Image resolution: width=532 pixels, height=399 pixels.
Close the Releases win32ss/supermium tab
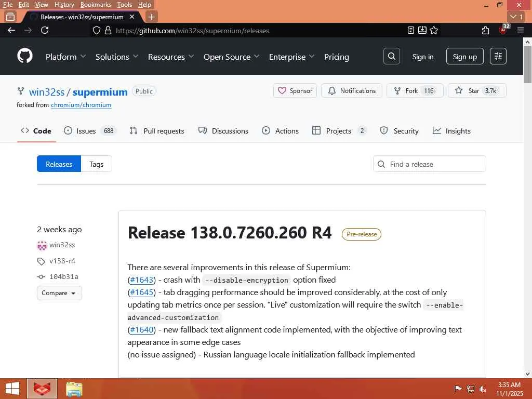(132, 17)
